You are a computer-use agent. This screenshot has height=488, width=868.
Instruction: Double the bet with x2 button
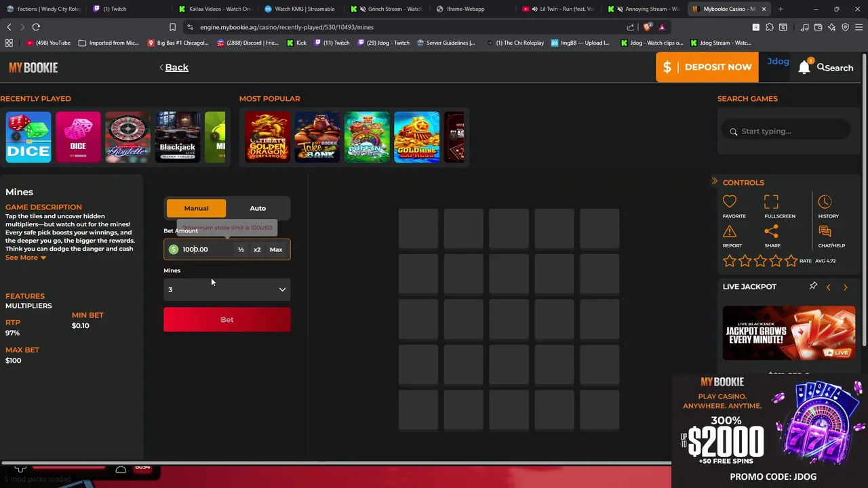pos(257,249)
